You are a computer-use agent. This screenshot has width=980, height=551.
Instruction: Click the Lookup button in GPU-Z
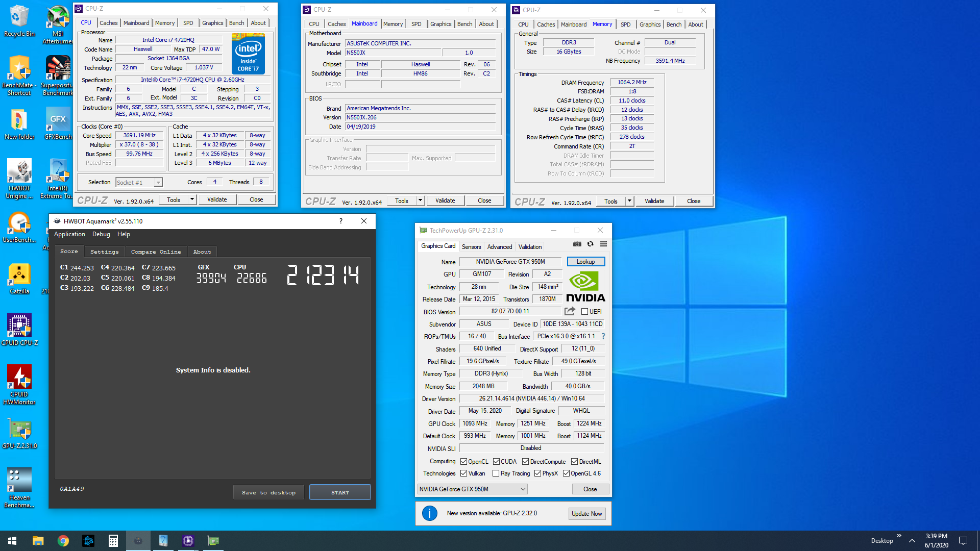tap(585, 262)
